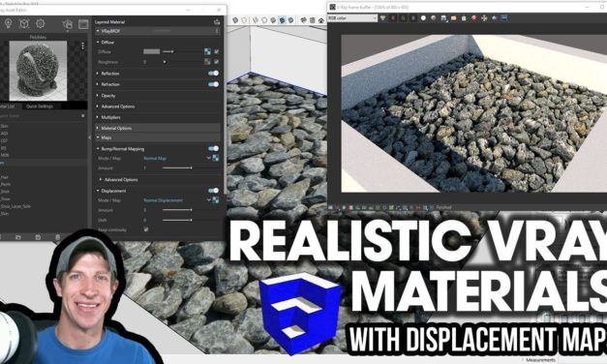Click the Diffuse texture map checker icon

pyautogui.click(x=207, y=51)
